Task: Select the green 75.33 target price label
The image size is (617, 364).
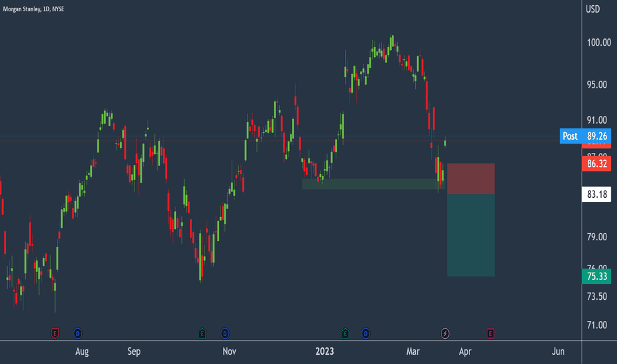Action: click(x=596, y=276)
